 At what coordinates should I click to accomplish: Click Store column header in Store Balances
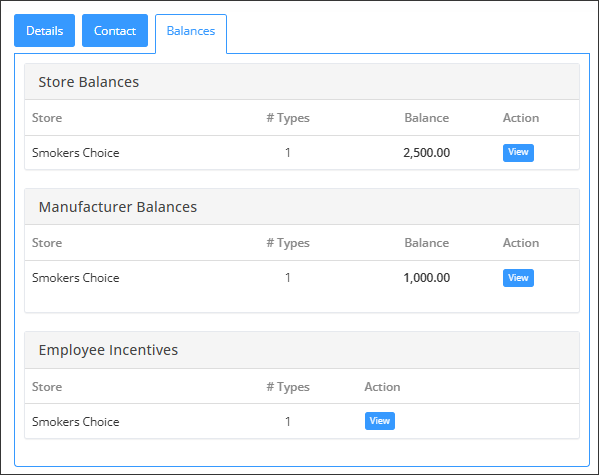point(47,118)
